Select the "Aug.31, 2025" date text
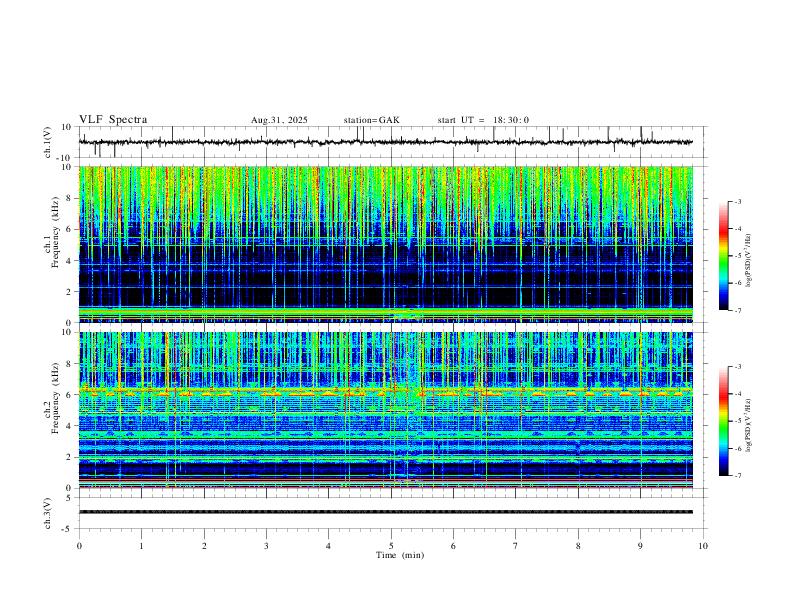 pyautogui.click(x=279, y=120)
